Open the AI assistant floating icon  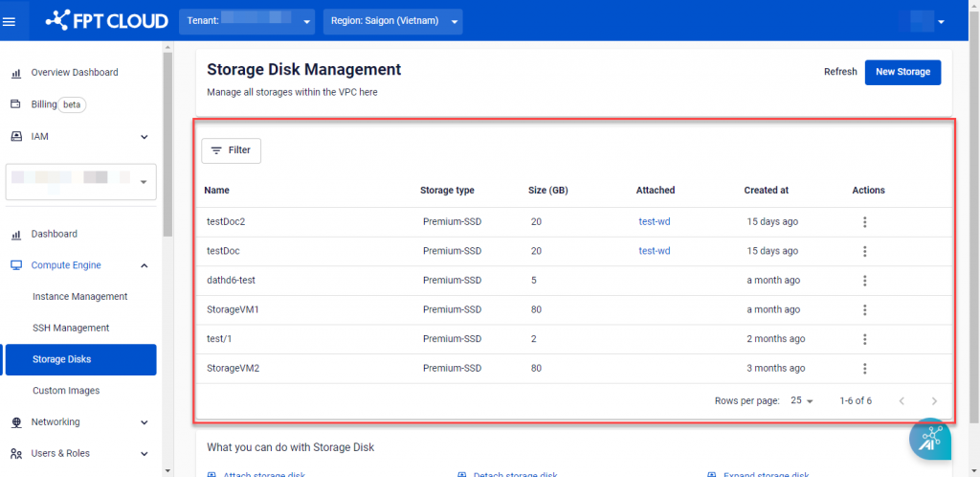click(929, 441)
